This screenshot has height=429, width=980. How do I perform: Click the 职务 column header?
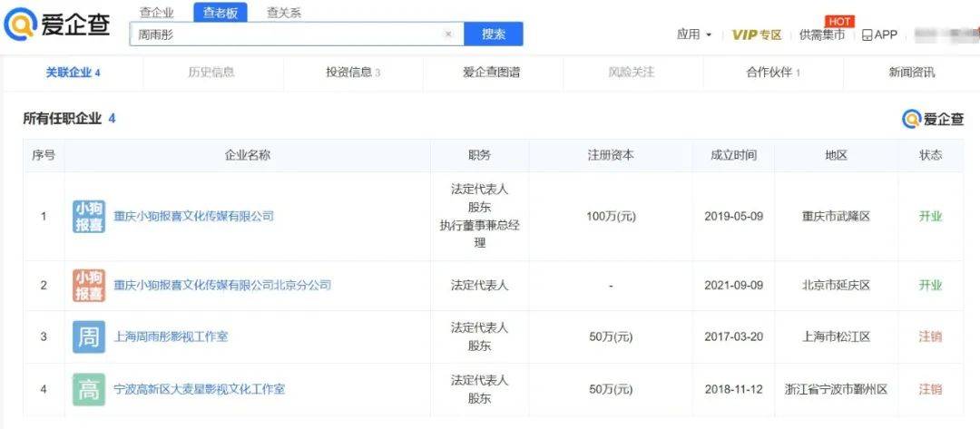pos(479,155)
